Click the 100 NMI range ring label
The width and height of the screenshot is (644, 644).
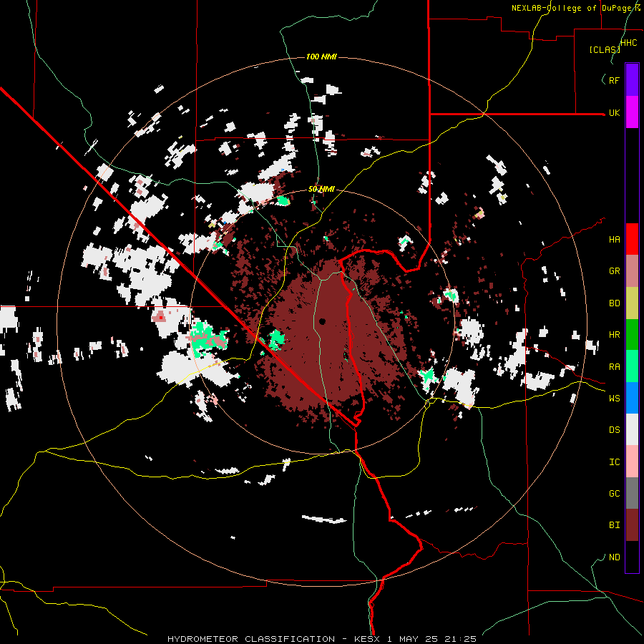[321, 57]
